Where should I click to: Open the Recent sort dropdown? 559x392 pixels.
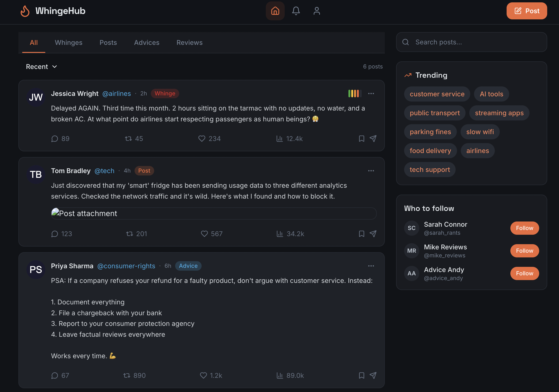click(41, 67)
